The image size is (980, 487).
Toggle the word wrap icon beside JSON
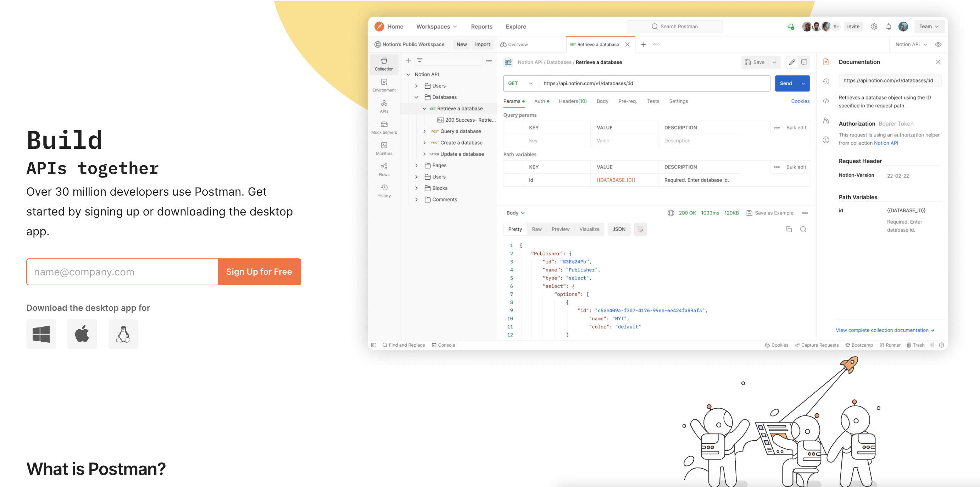(x=640, y=229)
